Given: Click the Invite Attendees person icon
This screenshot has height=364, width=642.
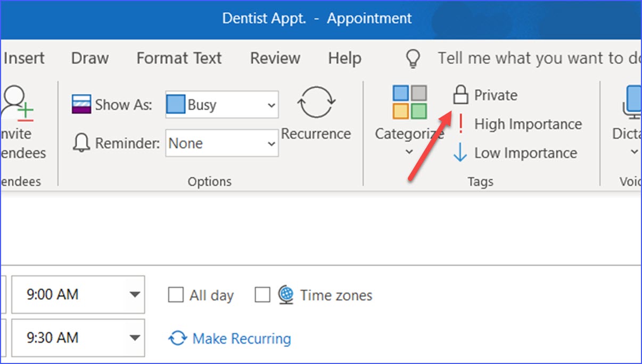Looking at the screenshot, I should 17,103.
